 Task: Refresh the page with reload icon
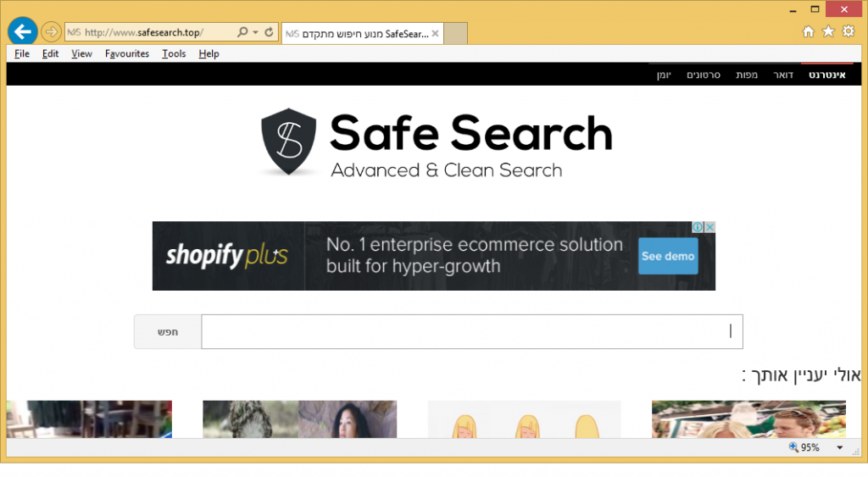(269, 32)
